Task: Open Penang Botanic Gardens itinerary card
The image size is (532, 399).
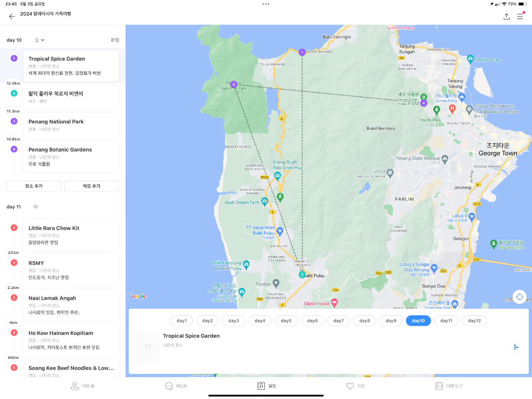Action: point(71,157)
